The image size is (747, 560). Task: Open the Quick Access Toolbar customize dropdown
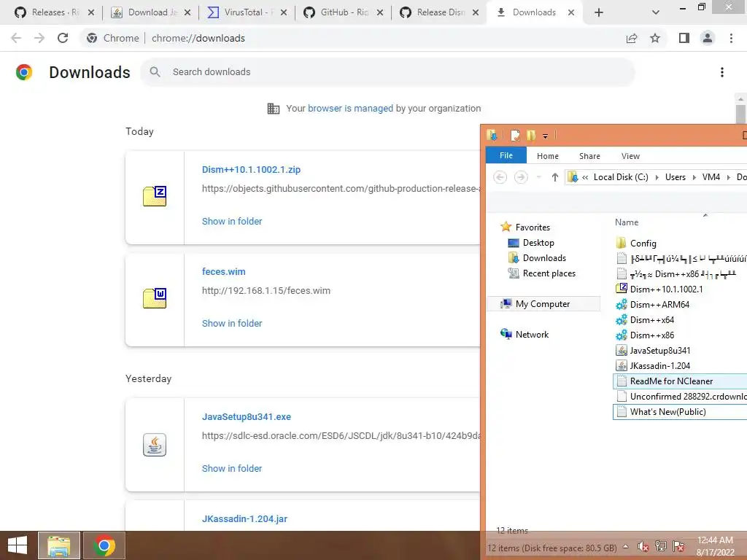click(546, 136)
